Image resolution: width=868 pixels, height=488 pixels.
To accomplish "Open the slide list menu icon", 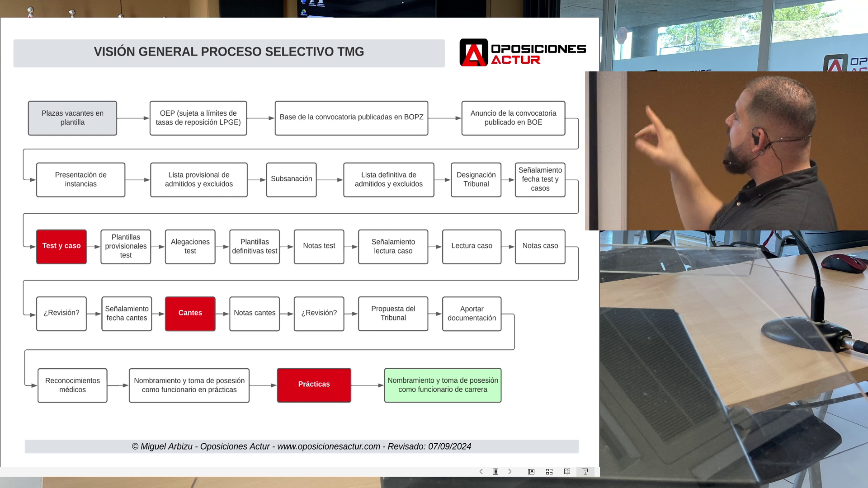I will (x=495, y=471).
